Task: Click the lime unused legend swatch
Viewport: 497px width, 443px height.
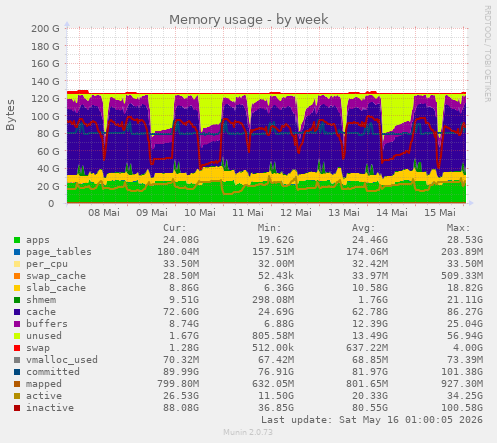Action: point(17,336)
